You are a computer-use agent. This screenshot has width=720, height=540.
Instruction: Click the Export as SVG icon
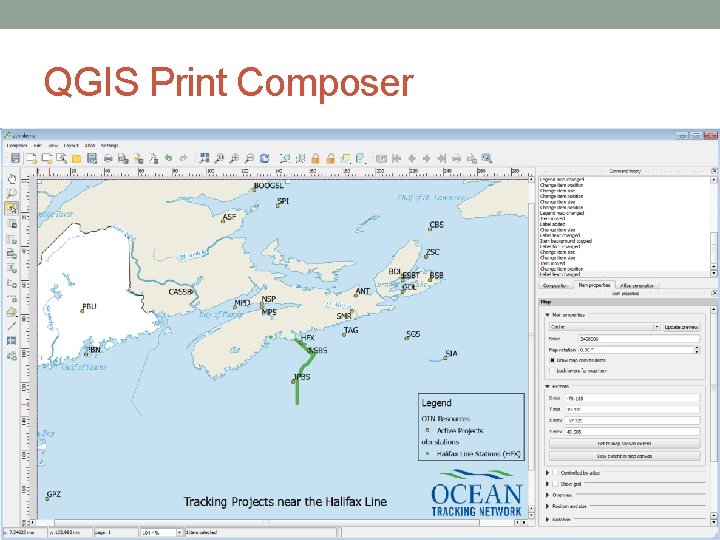coord(138,159)
